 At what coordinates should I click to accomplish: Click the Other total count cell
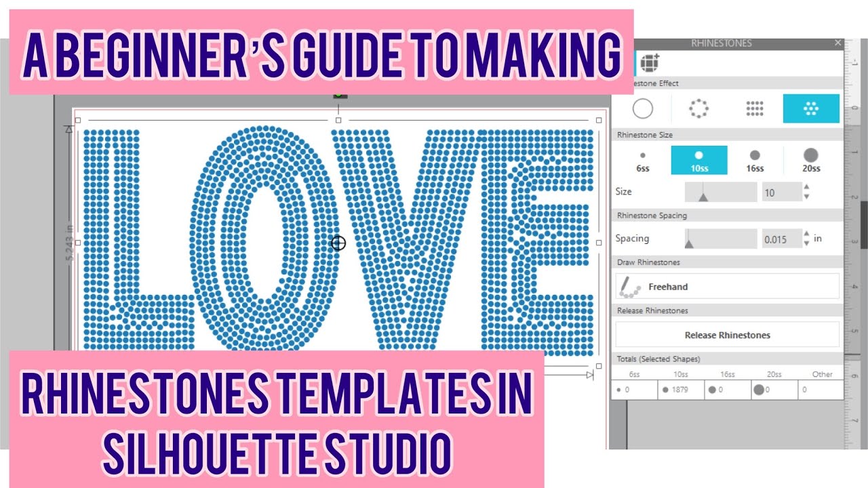point(821,390)
